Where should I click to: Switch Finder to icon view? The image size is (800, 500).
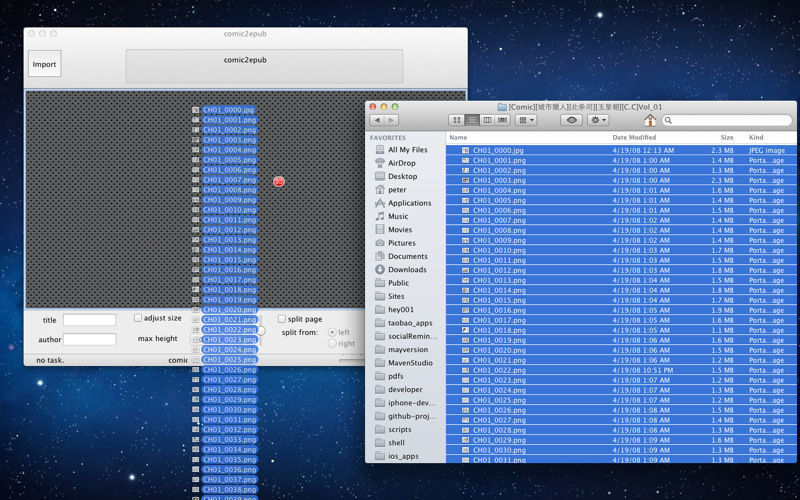[457, 120]
